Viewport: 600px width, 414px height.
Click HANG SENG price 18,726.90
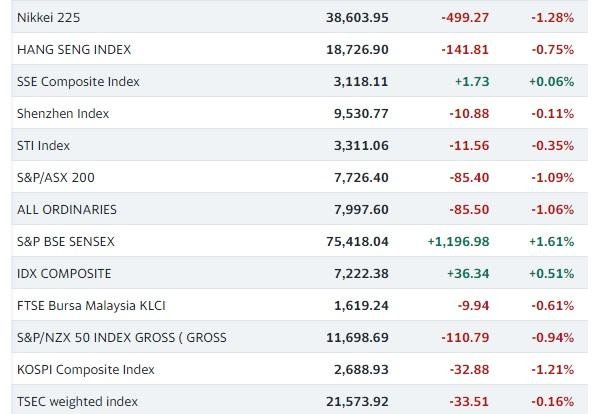pyautogui.click(x=357, y=50)
